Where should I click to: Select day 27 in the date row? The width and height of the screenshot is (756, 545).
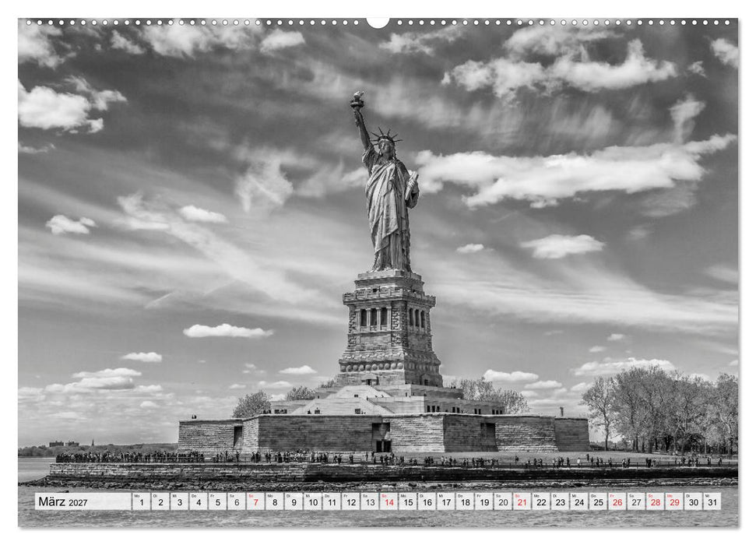[636, 501]
